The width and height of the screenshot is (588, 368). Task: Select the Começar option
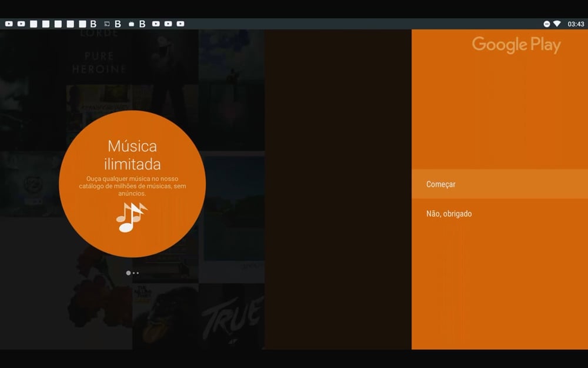[499, 184]
